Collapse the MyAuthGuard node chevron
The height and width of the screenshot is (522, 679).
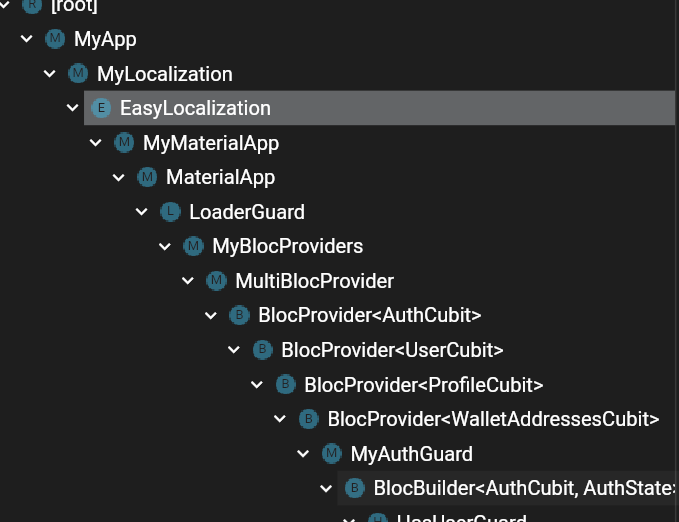303,454
